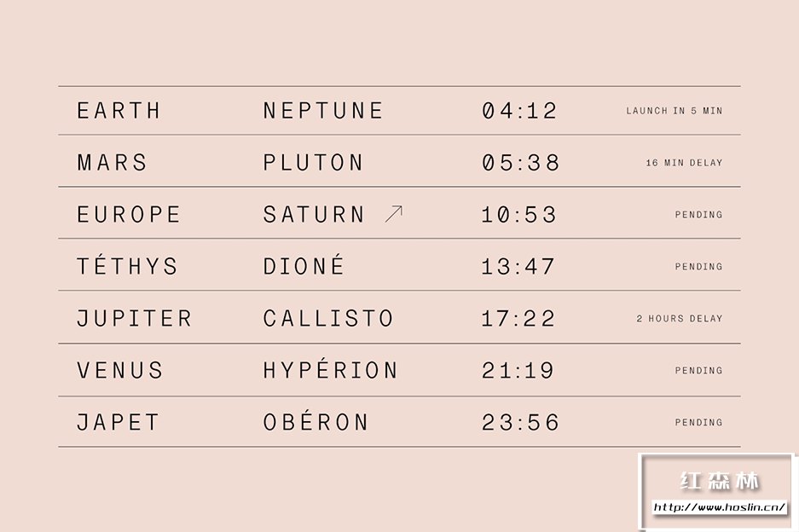This screenshot has width=799, height=532.
Task: Select the MARS departure label
Action: pos(112,163)
